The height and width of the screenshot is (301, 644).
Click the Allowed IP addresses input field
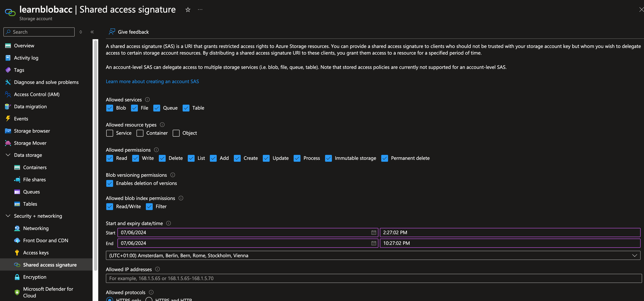click(x=373, y=279)
